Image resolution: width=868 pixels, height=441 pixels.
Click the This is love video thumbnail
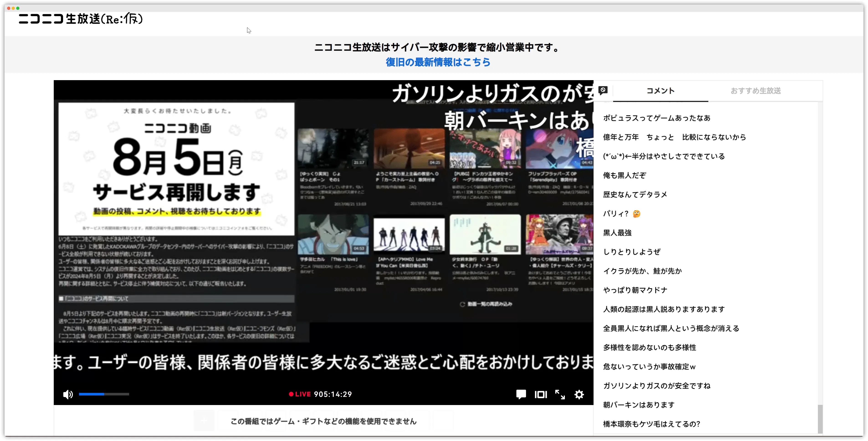click(x=333, y=235)
